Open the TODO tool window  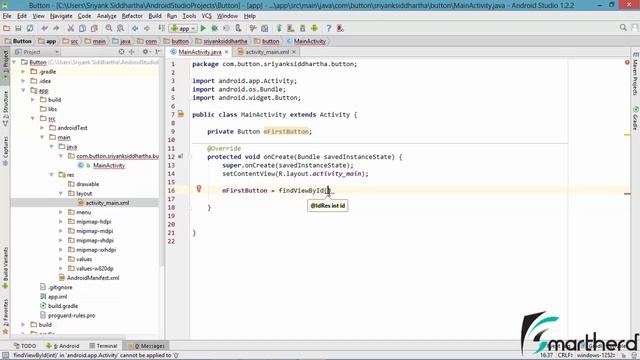click(x=25, y=346)
